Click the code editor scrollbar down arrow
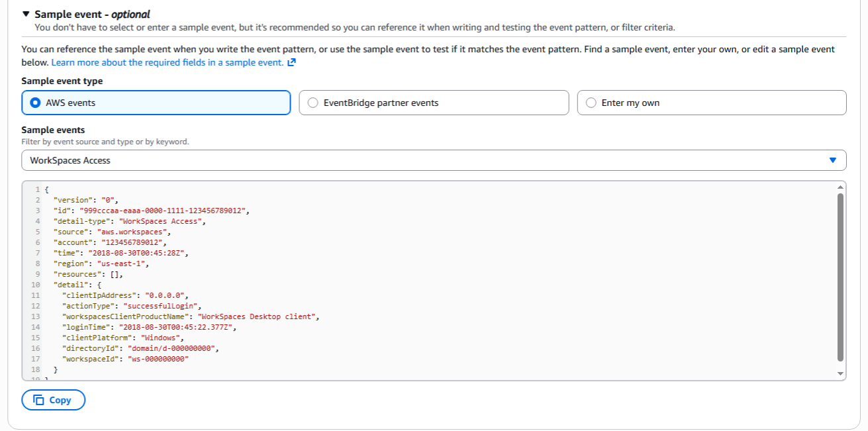 [841, 374]
